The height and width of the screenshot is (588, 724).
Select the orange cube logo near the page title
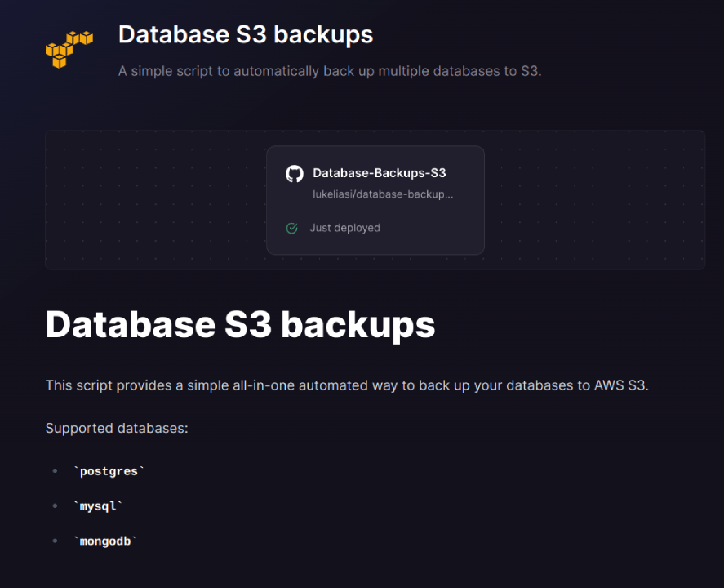click(69, 47)
